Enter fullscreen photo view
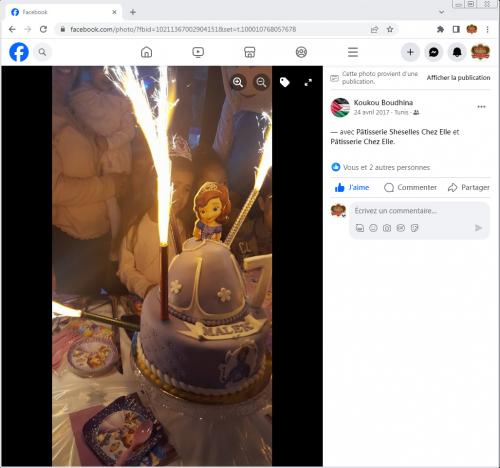Screen dimensions: 500x468 coord(308,82)
